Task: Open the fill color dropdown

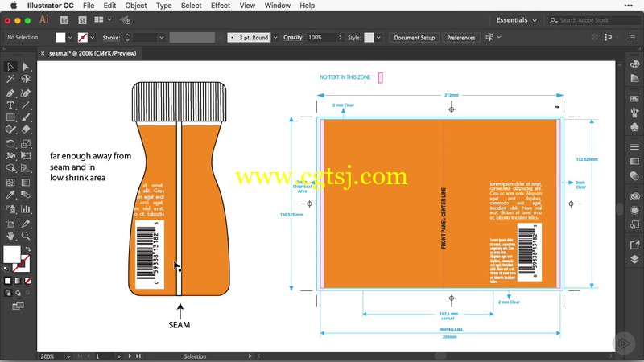Action: [70, 37]
